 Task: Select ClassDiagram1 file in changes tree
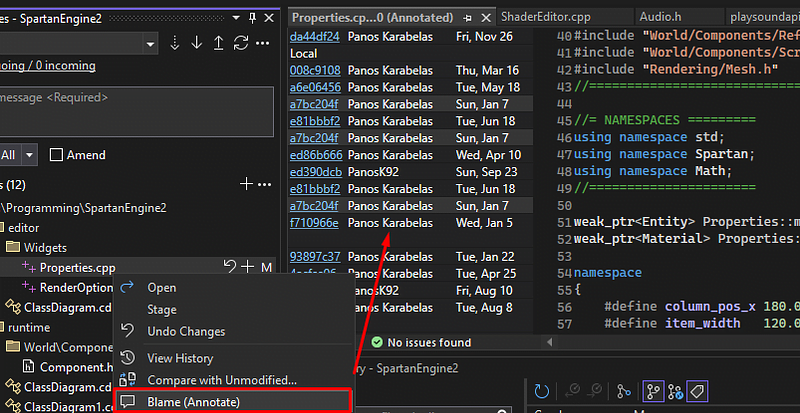coord(68,407)
